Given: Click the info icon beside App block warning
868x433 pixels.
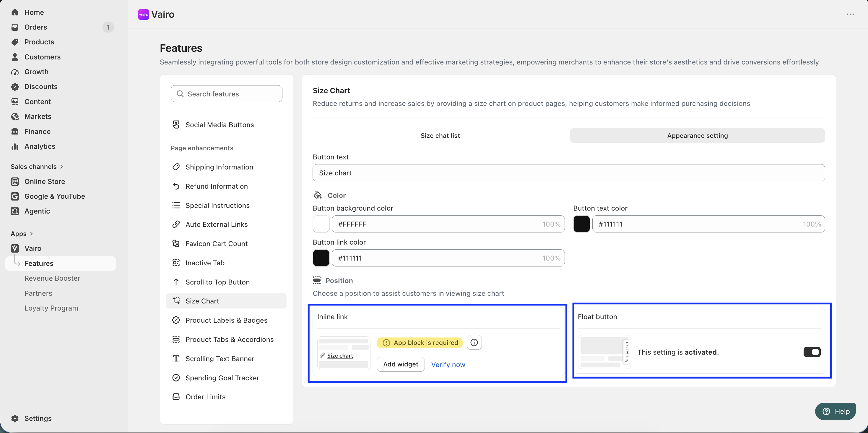Looking at the screenshot, I should (x=474, y=342).
